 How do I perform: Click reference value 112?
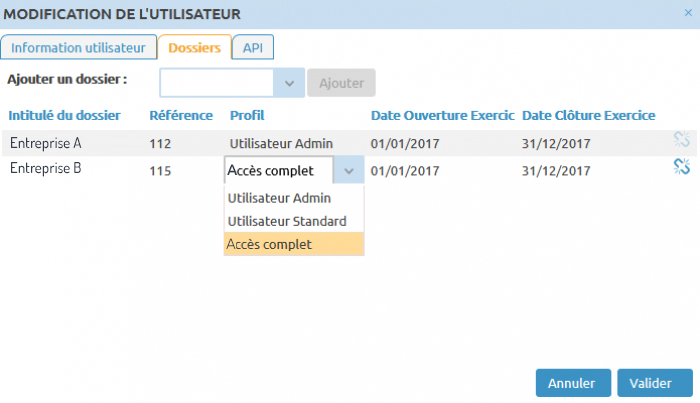coord(160,144)
